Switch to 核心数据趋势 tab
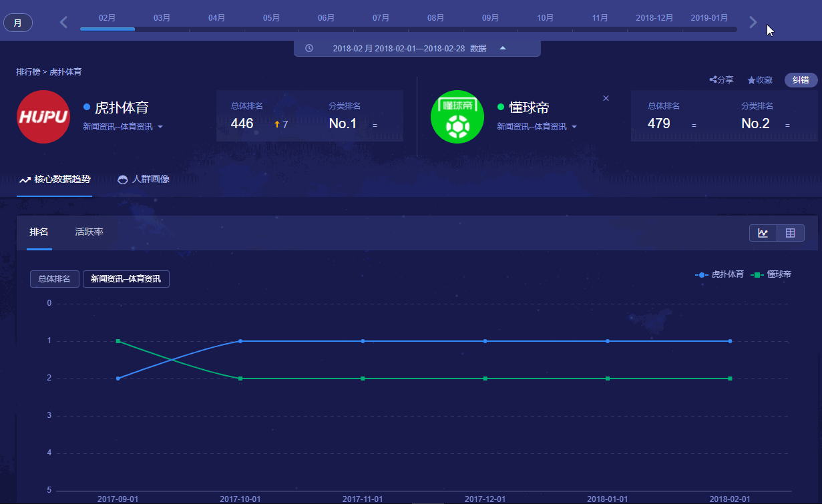The height and width of the screenshot is (504, 822). coord(55,180)
